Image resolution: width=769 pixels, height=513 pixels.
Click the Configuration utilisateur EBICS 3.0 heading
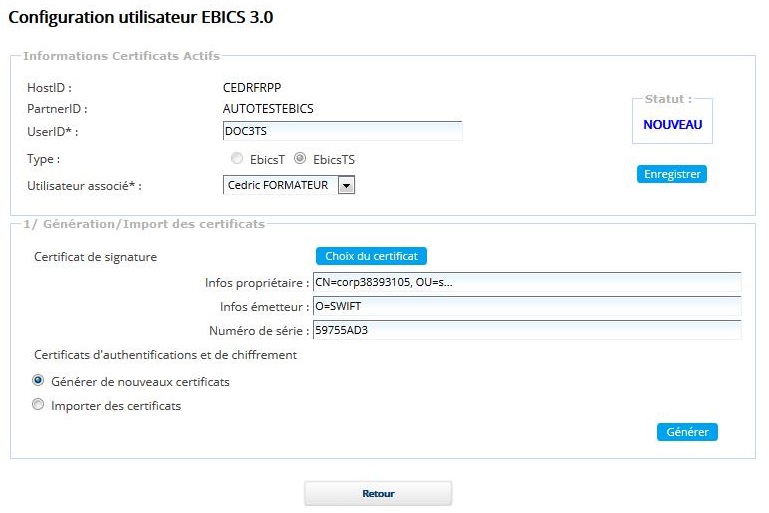140,18
